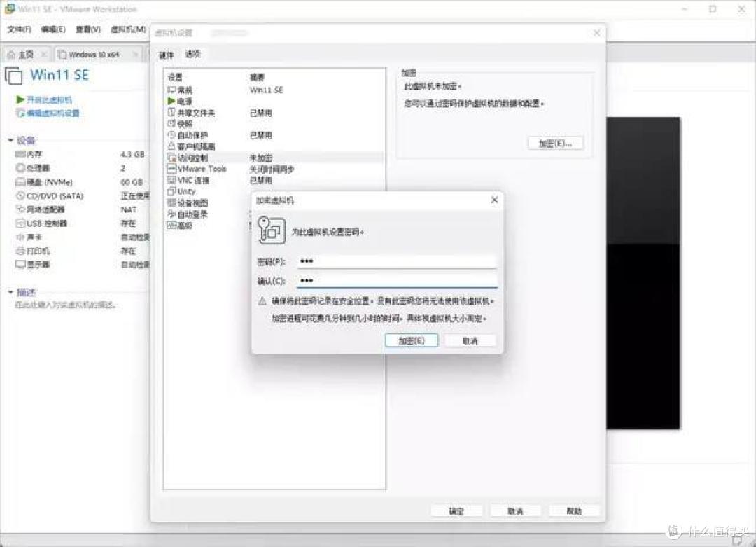Click the USB 控制器 device icon

point(20,223)
